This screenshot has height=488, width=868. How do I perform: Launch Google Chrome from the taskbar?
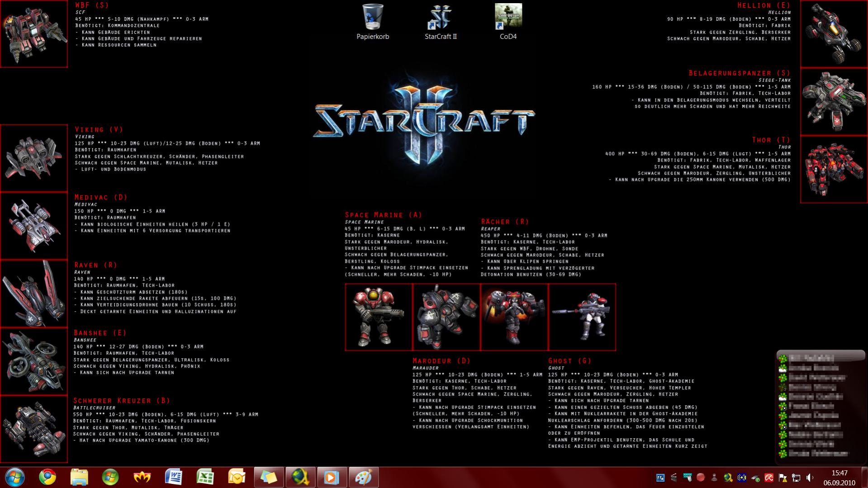tap(47, 477)
